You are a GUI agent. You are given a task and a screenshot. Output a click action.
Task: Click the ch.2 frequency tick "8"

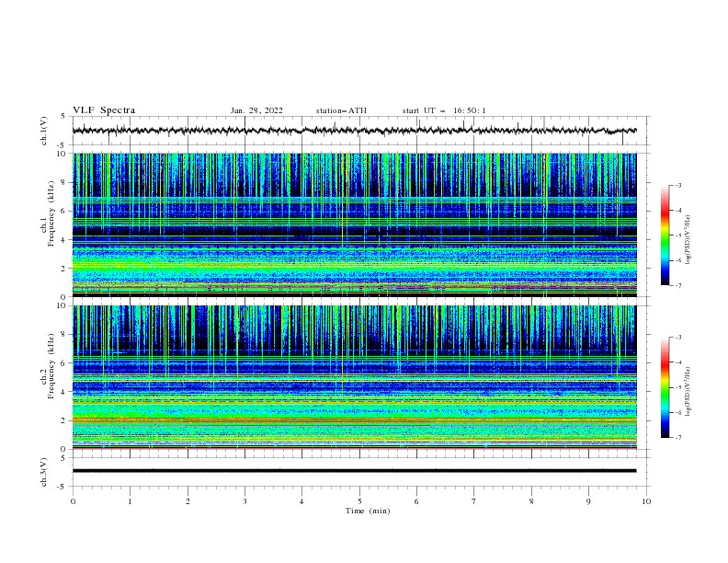click(64, 335)
